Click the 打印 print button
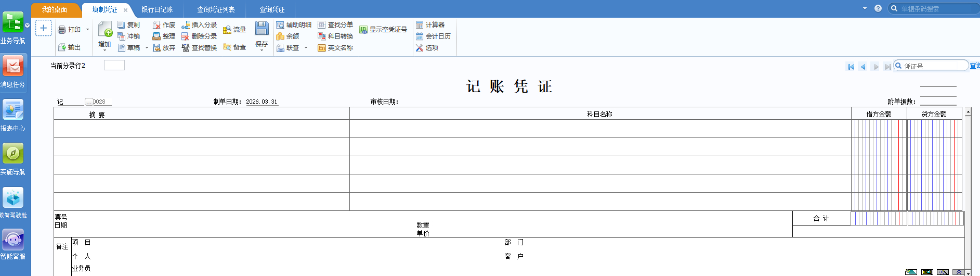The height and width of the screenshot is (276, 980). [x=70, y=30]
